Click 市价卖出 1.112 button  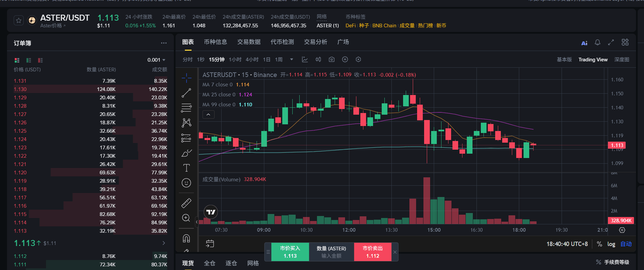coord(373,252)
